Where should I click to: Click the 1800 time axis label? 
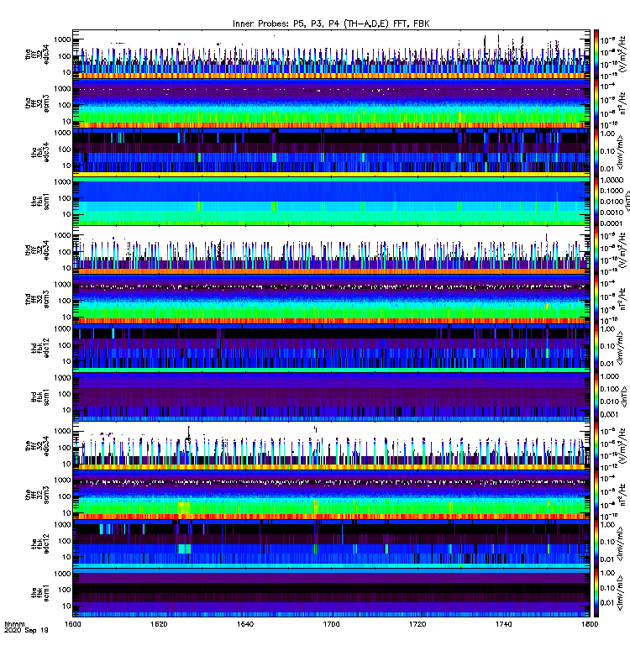point(590,624)
